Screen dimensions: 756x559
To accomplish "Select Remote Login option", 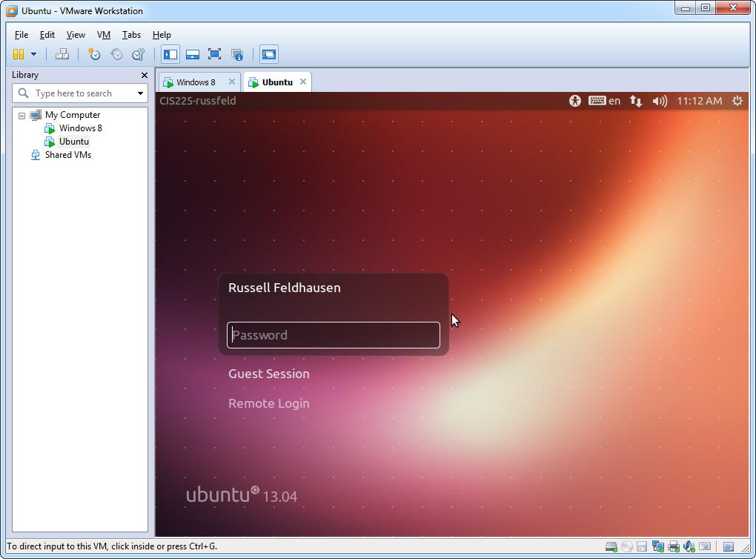I will pos(269,403).
